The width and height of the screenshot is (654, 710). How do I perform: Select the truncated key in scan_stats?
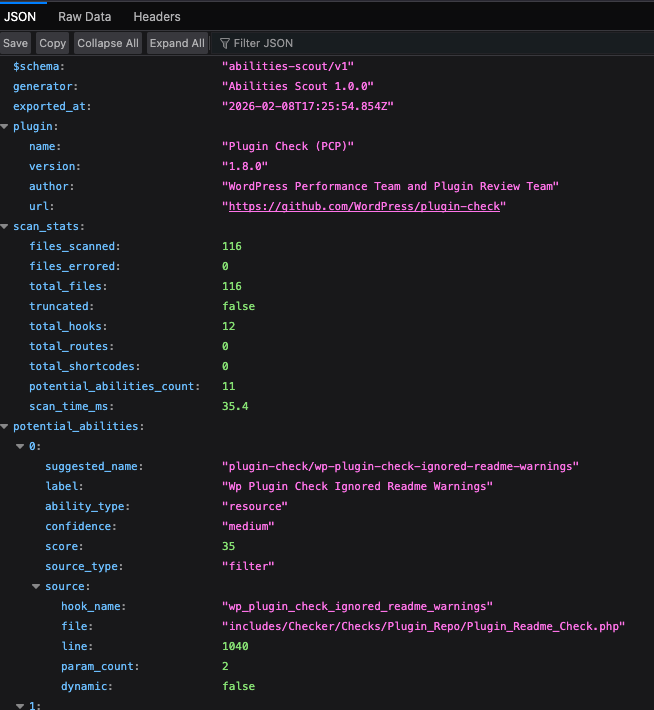point(59,306)
